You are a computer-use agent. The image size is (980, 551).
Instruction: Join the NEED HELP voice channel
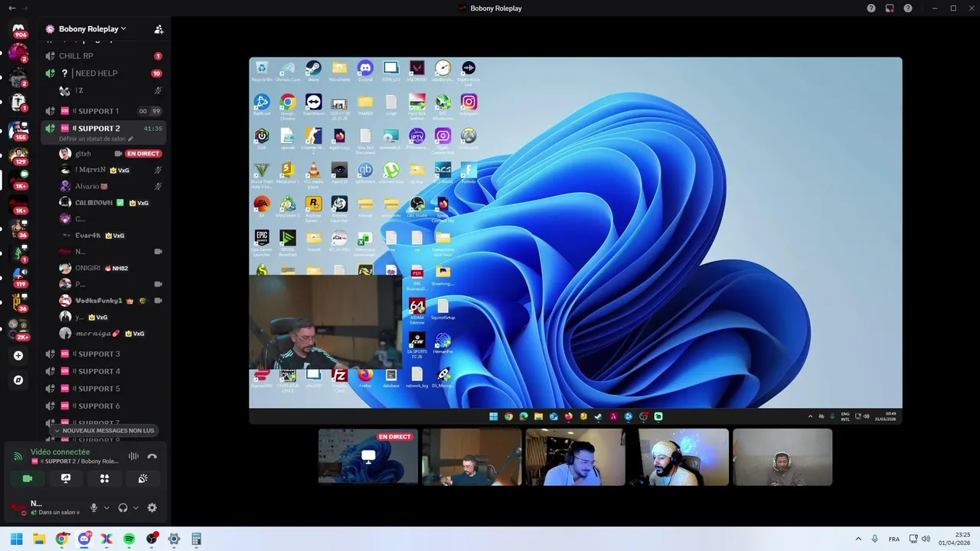(x=103, y=73)
